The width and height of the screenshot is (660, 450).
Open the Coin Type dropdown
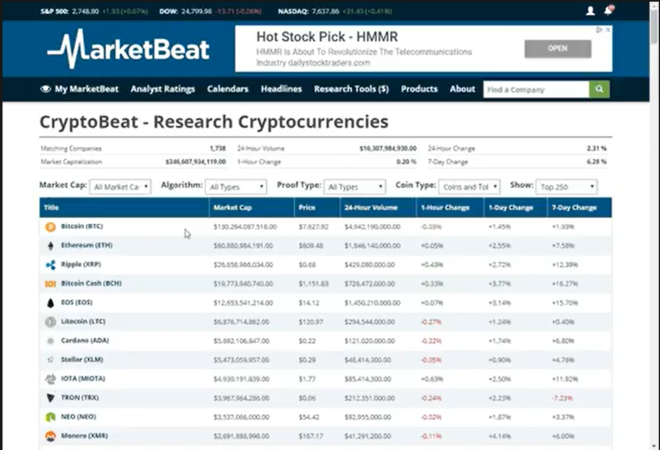(x=469, y=186)
